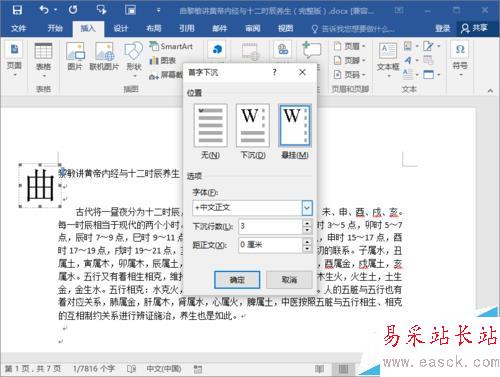This screenshot has height=377, width=500.
Task: Open the undo history dropdown arrow
Action: coord(56,10)
